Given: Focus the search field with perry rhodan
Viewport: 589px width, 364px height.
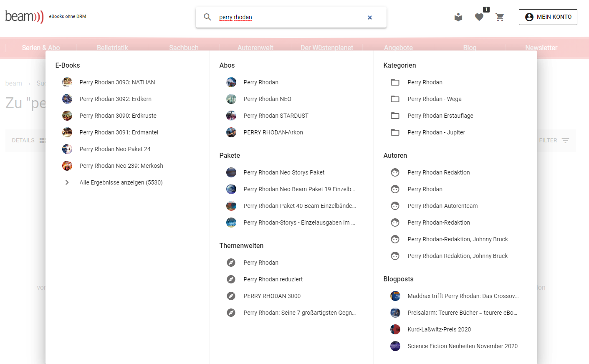Looking at the screenshot, I should coord(290,18).
